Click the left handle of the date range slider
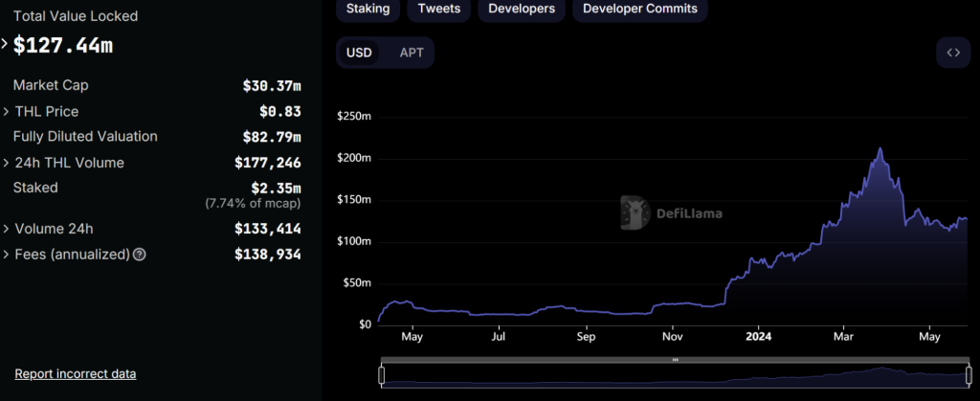The width and height of the screenshot is (980, 401). (381, 375)
